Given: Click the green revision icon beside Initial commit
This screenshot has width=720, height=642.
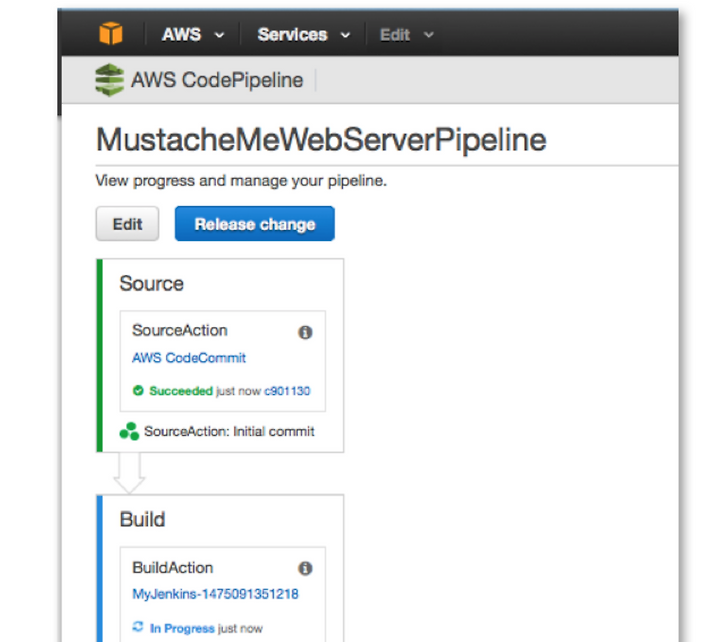Looking at the screenshot, I should (129, 431).
